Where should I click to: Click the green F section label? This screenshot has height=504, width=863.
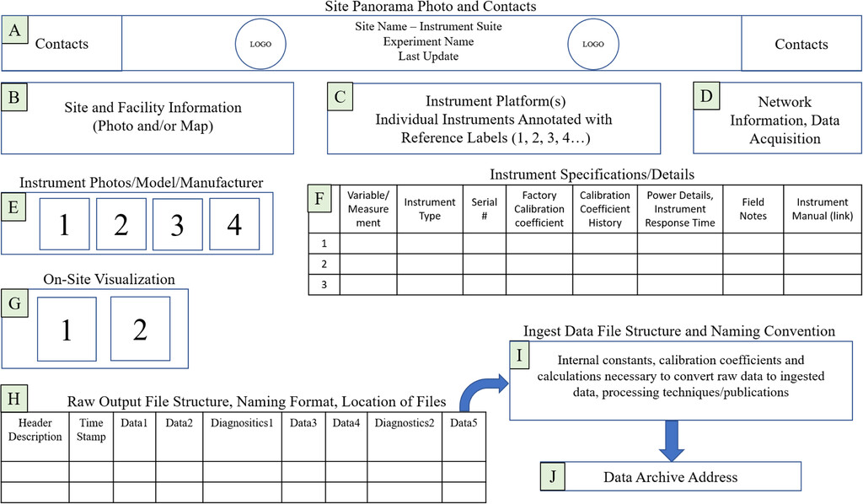point(319,199)
